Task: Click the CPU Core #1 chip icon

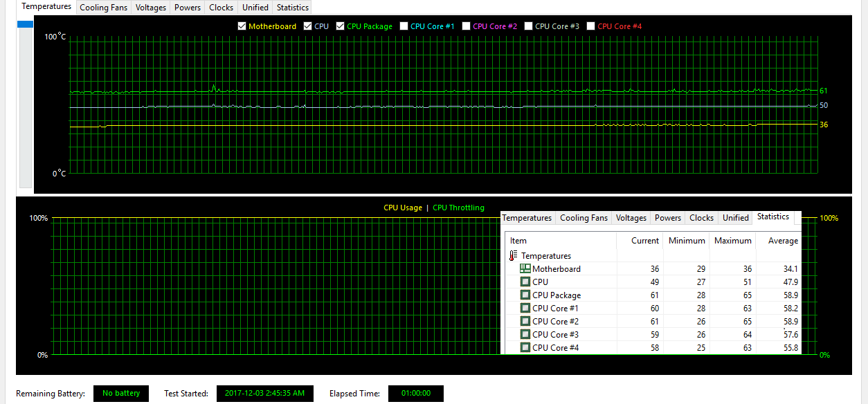Action: click(x=525, y=309)
